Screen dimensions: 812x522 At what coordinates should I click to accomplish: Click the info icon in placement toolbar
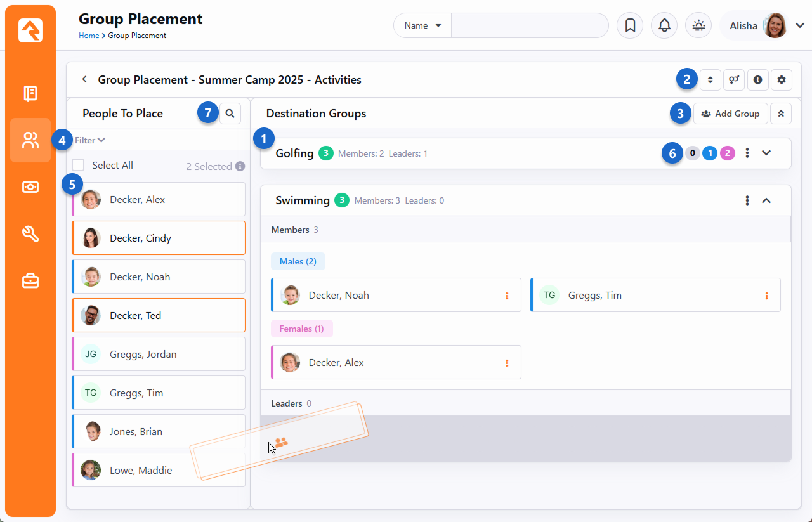tap(757, 80)
